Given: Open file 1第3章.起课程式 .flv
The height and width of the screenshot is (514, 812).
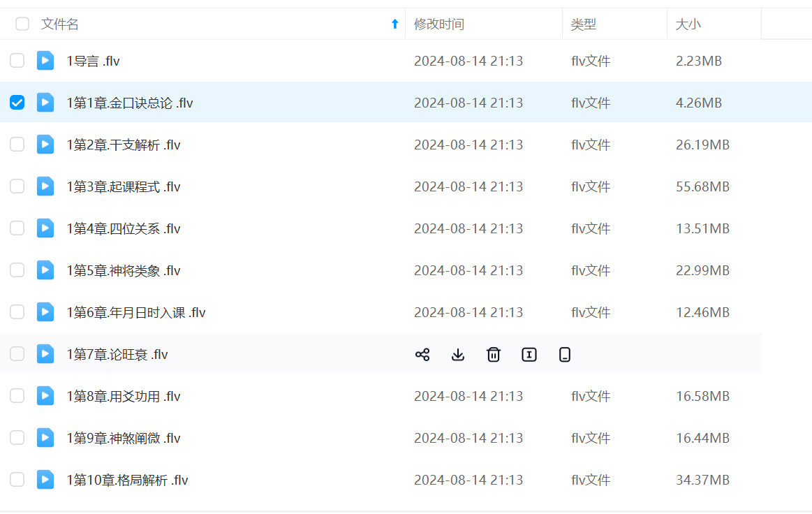Looking at the screenshot, I should (x=124, y=186).
